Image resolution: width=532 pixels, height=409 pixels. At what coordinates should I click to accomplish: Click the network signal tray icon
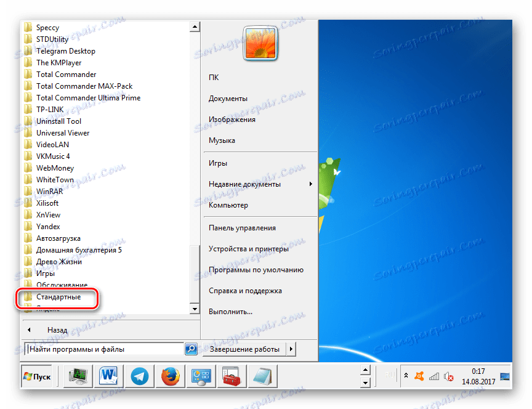[434, 376]
